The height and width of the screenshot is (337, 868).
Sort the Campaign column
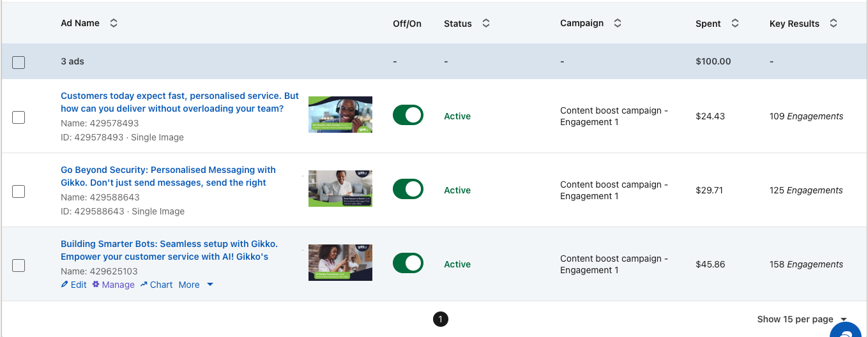(x=617, y=23)
